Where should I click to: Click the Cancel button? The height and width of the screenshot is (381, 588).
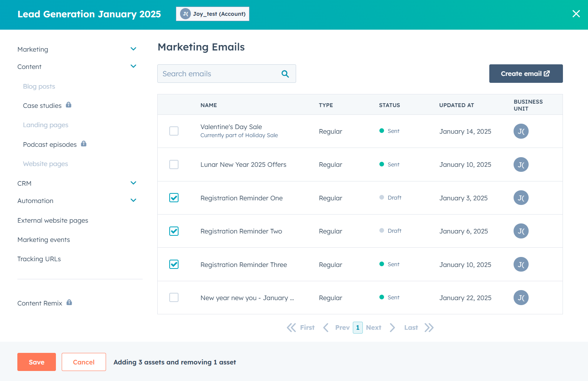pos(84,362)
